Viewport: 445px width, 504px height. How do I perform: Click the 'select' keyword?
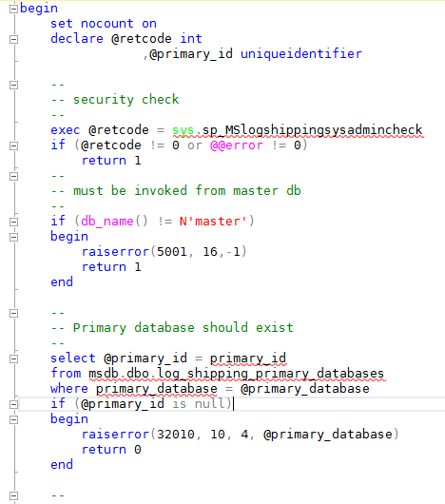(x=73, y=359)
